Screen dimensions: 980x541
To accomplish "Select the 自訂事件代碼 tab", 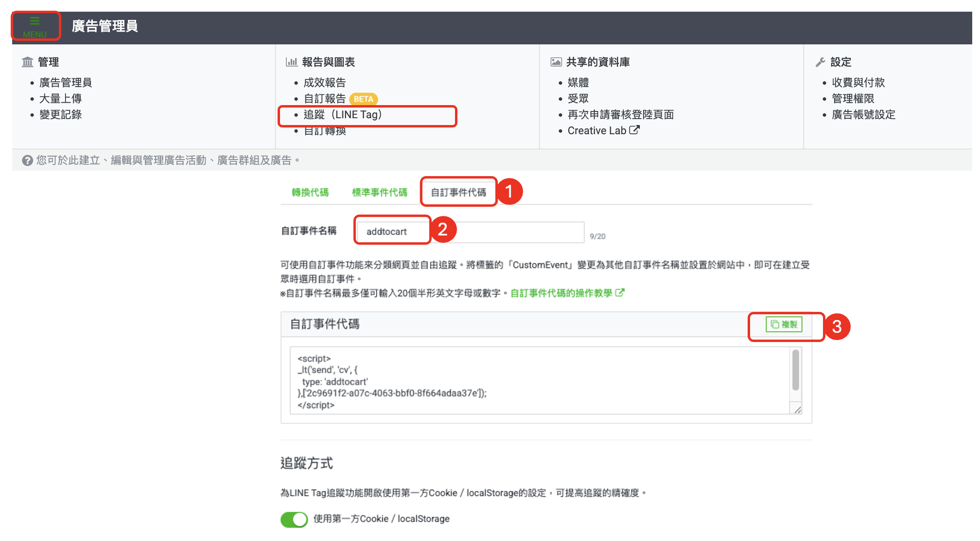I will coord(458,193).
